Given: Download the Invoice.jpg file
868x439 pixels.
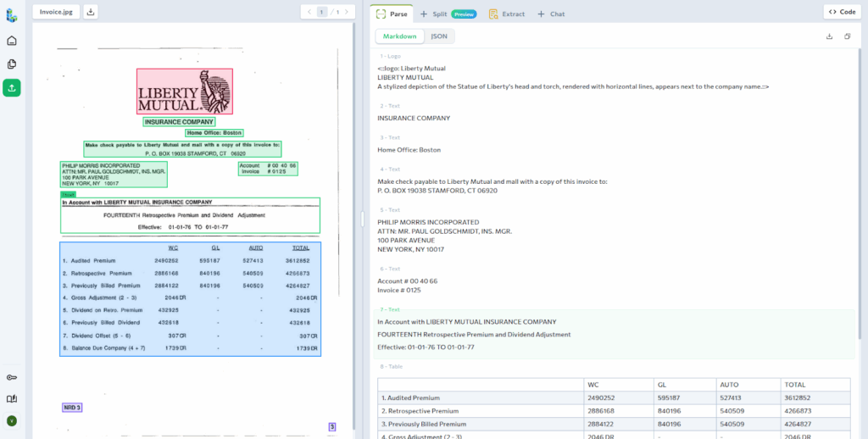Looking at the screenshot, I should [x=91, y=12].
